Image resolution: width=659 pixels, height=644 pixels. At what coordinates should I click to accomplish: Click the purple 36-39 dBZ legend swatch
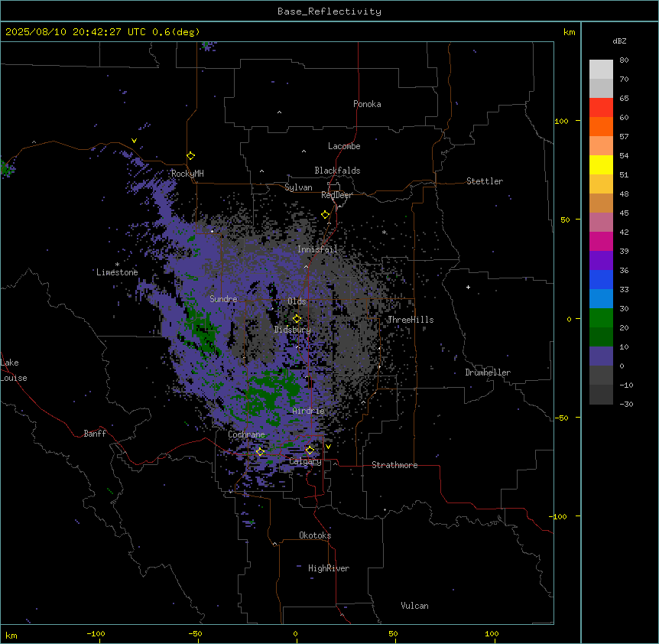(x=601, y=261)
